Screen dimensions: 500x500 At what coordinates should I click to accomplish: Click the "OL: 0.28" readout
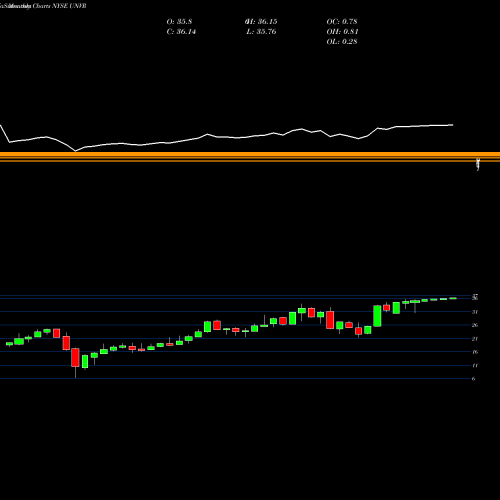tap(342, 42)
